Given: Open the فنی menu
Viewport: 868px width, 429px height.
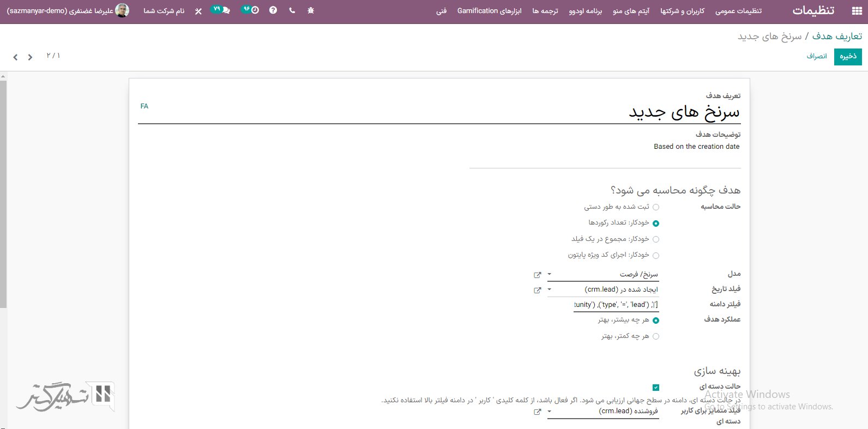Looking at the screenshot, I should (441, 11).
